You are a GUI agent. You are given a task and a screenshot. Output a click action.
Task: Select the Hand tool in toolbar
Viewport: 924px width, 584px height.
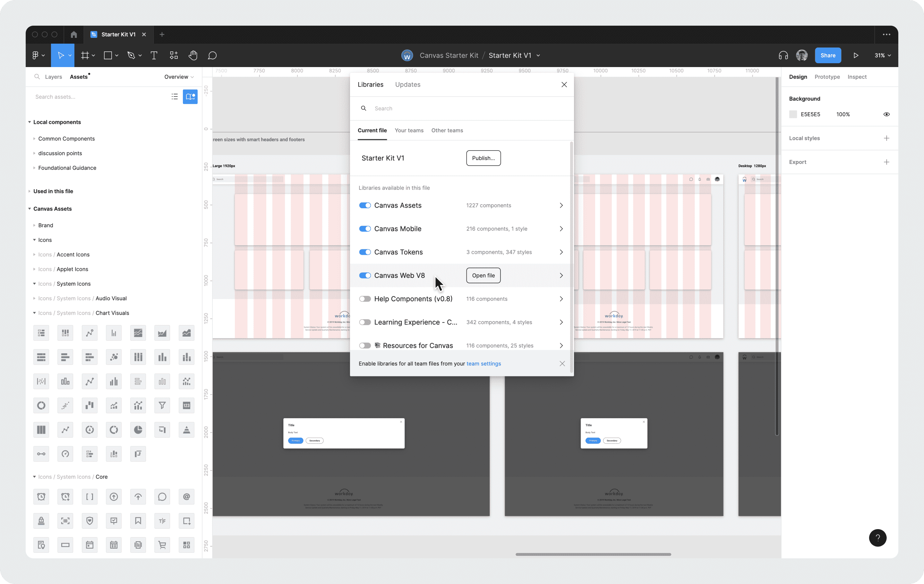click(x=193, y=56)
